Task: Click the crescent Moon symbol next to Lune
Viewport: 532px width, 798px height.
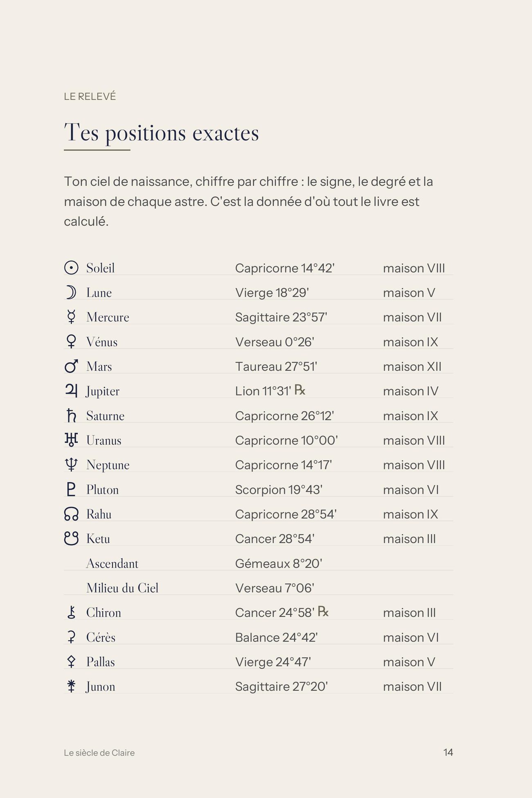Action: (x=71, y=292)
